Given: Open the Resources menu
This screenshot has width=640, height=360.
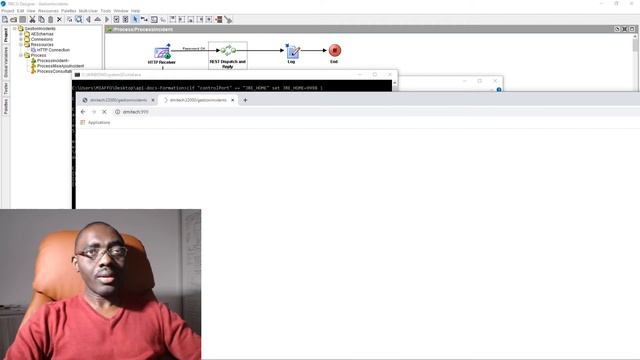Looking at the screenshot, I should pyautogui.click(x=48, y=11).
